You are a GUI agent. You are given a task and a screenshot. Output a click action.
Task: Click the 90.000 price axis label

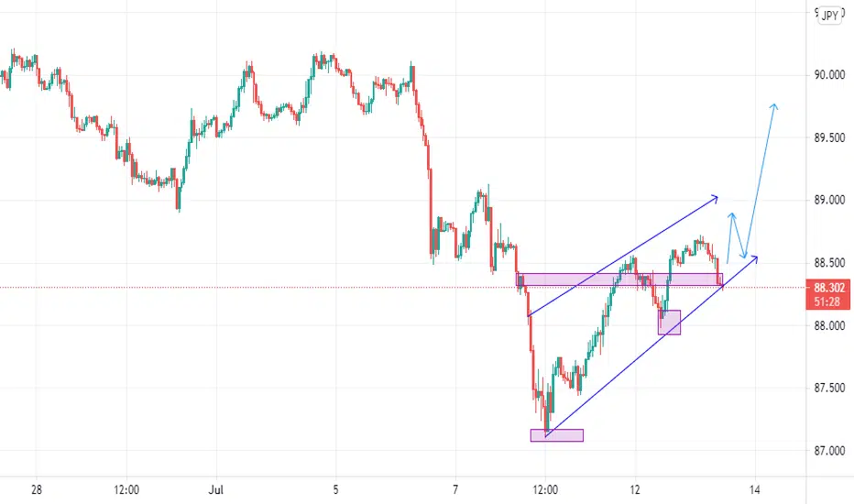click(x=829, y=75)
